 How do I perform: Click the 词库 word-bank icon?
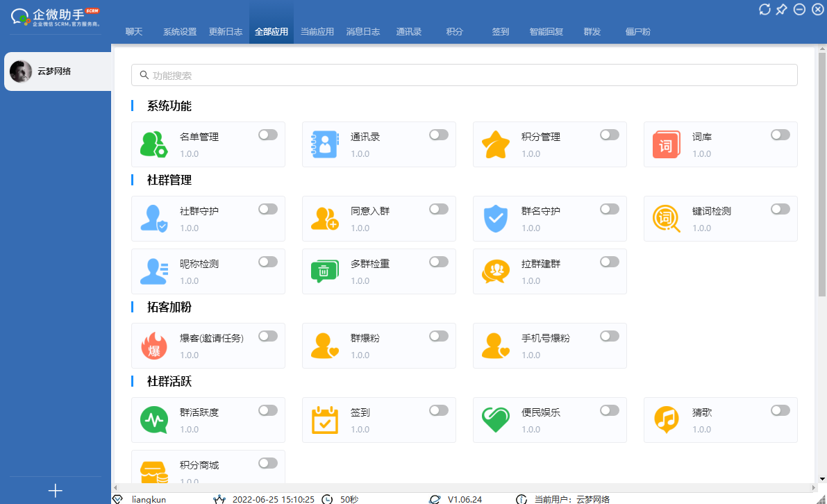667,144
